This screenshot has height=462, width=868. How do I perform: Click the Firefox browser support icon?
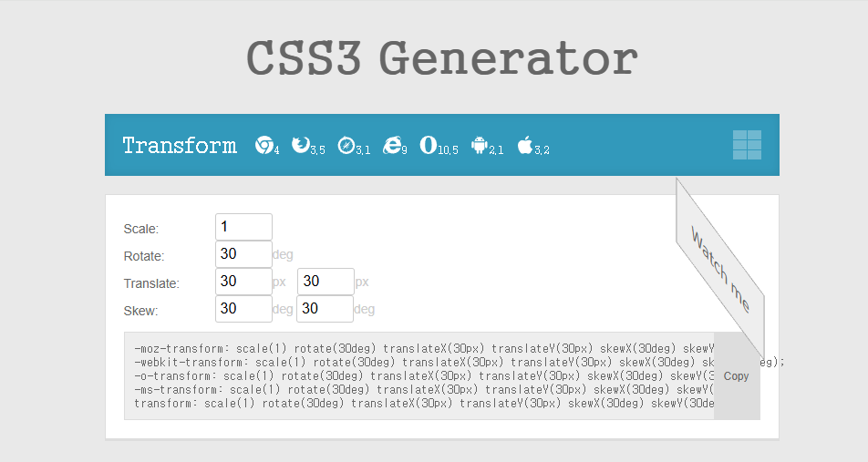point(299,145)
